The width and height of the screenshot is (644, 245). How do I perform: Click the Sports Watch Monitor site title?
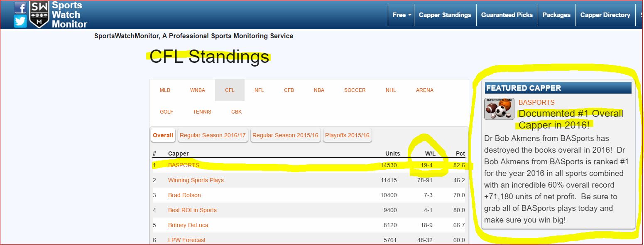(x=69, y=15)
